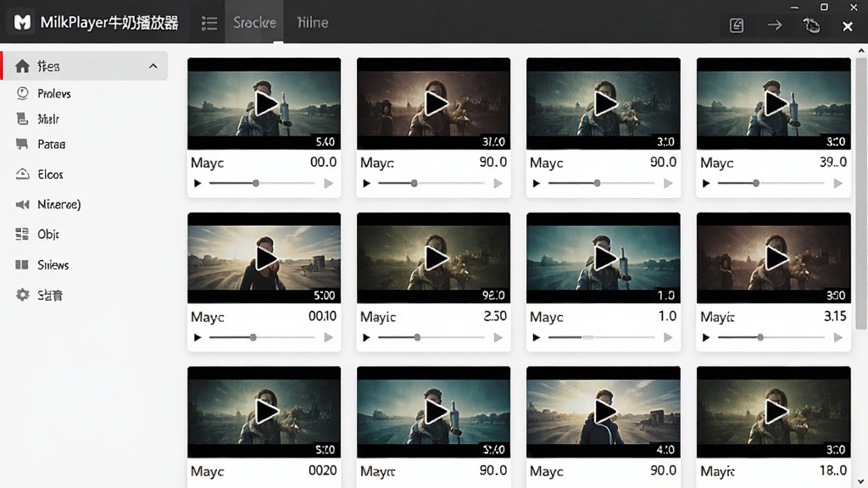Open the list icon beside the MilkPlayer title

(x=209, y=23)
